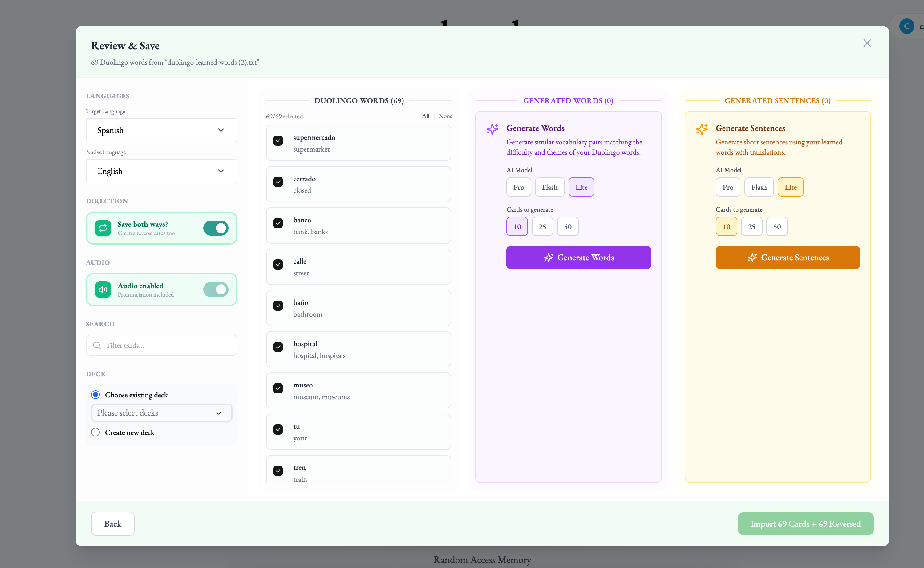This screenshot has height=568, width=924.
Task: Uncheck the supermercado word checkbox
Action: [x=278, y=140]
